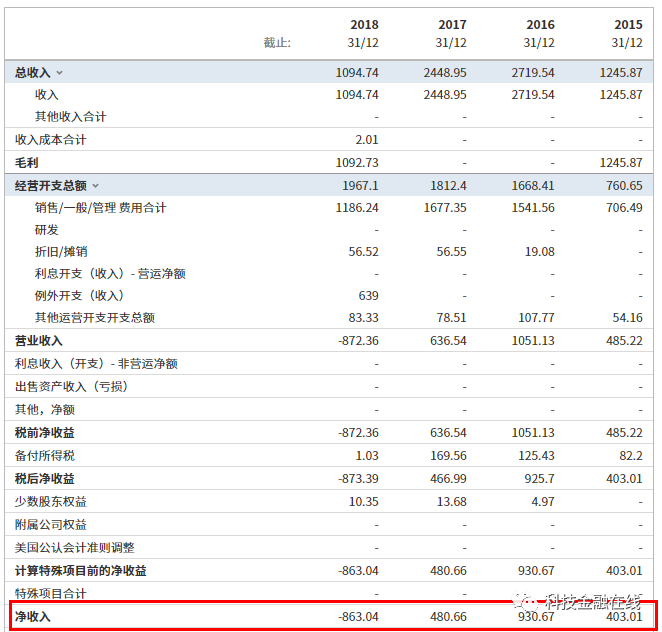Image resolution: width=662 pixels, height=632 pixels.
Task: Click the 毛利 row label
Action: pos(27,163)
